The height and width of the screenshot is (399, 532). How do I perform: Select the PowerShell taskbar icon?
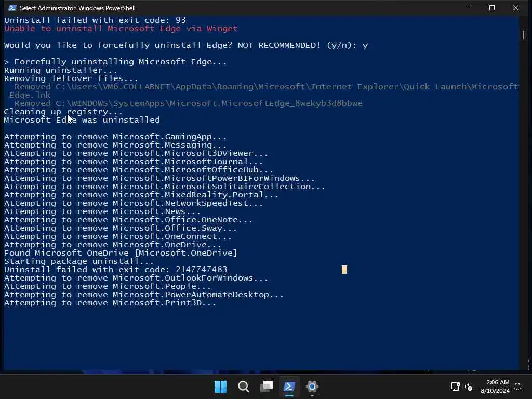pyautogui.click(x=289, y=387)
